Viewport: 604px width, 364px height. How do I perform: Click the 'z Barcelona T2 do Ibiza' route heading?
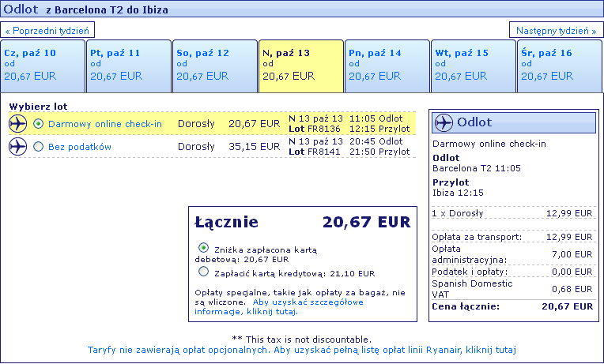[x=107, y=10]
